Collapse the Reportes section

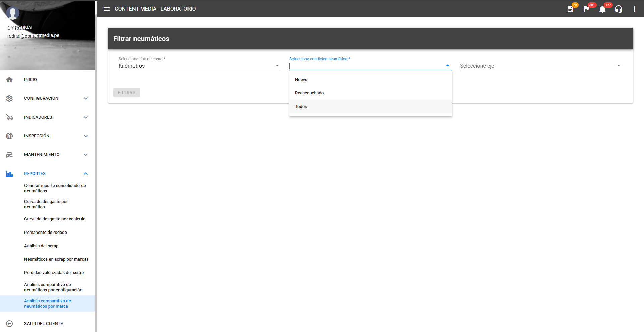click(x=86, y=174)
